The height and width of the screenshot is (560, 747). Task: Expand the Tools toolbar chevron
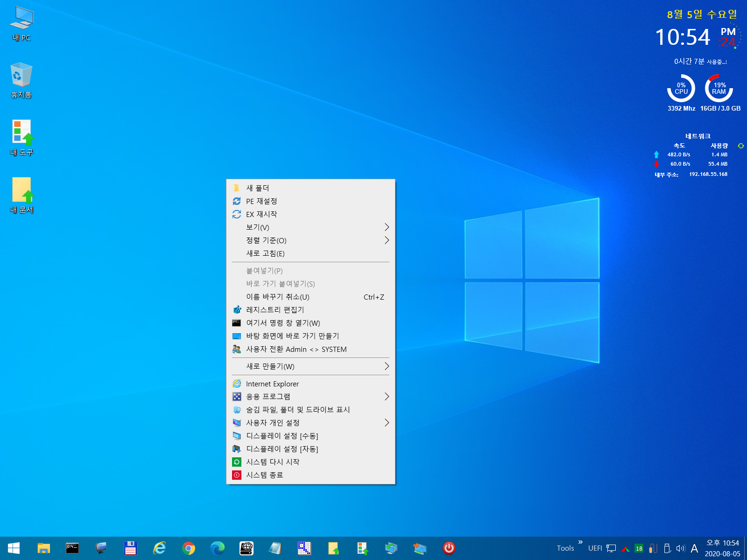coord(580,542)
